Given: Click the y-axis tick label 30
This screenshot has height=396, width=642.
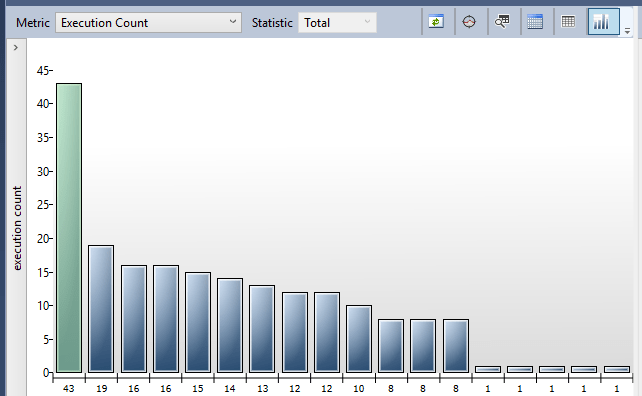Looking at the screenshot, I should click(43, 171).
